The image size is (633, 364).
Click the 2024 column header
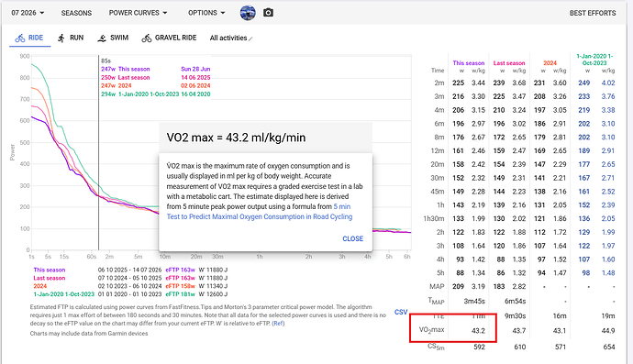[x=550, y=63]
